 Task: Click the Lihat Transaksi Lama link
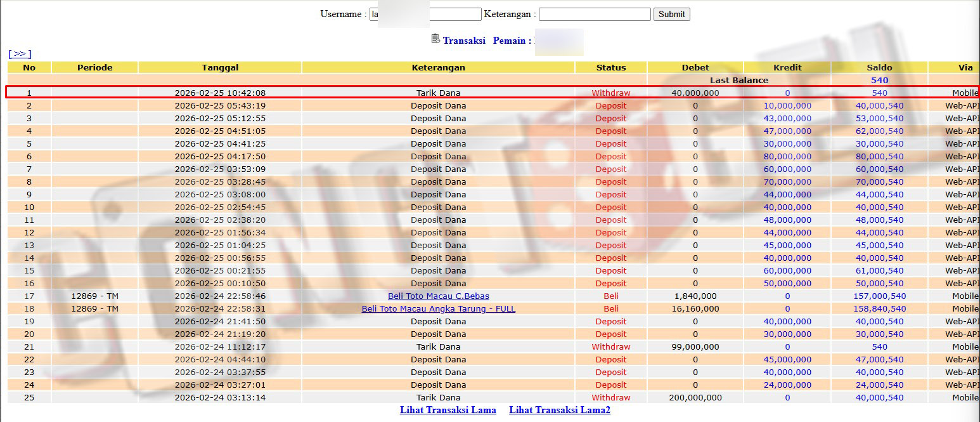pyautogui.click(x=448, y=410)
